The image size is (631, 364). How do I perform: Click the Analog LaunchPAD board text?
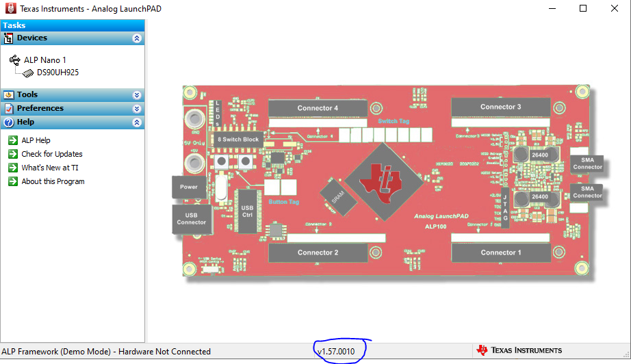point(441,216)
